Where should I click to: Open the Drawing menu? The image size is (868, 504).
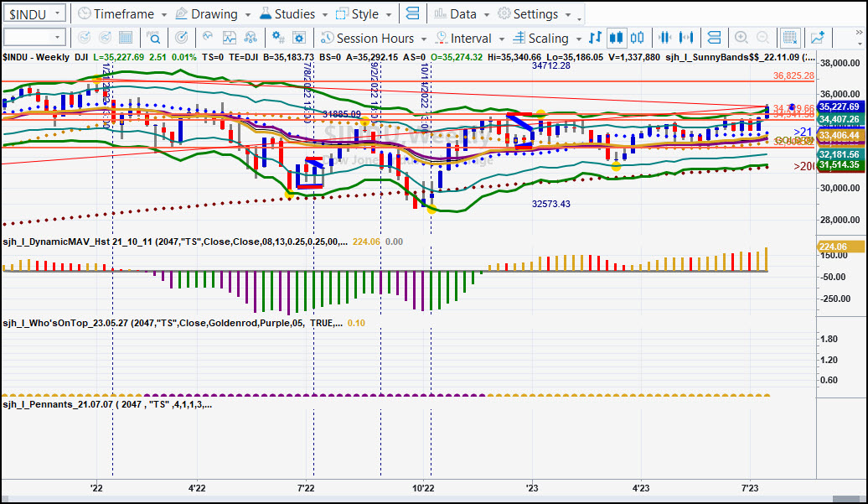(213, 14)
